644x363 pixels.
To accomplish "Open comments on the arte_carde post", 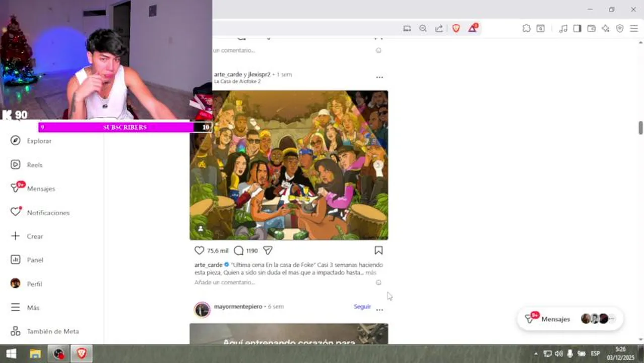I will 239,251.
